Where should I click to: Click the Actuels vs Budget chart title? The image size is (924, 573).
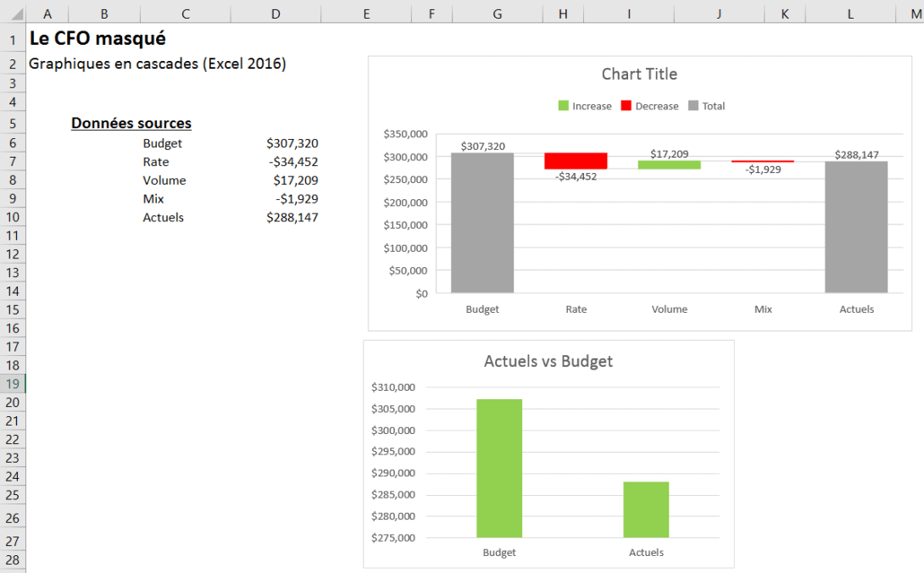click(548, 361)
